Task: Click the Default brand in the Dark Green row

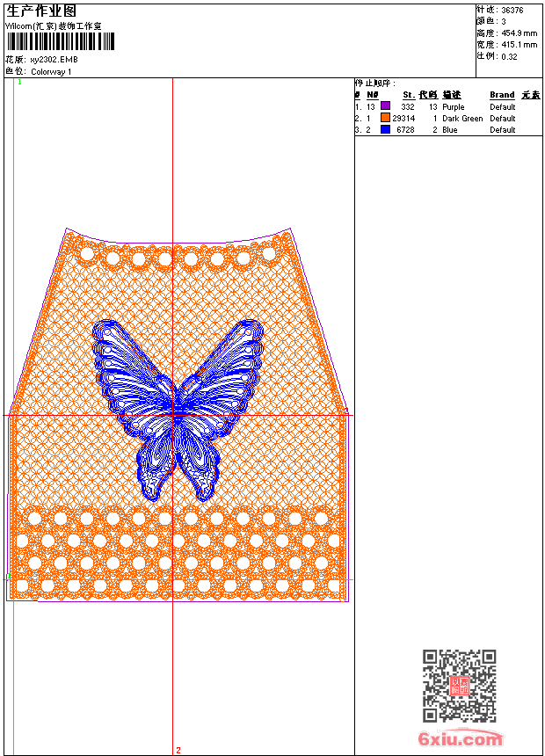Action: [503, 119]
